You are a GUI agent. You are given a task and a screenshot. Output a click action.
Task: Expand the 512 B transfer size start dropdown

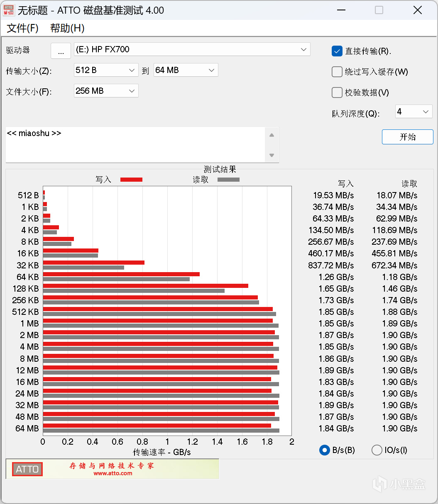click(106, 70)
